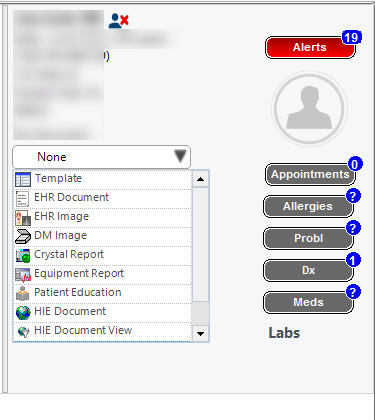Open the Meds button

[x=308, y=302]
